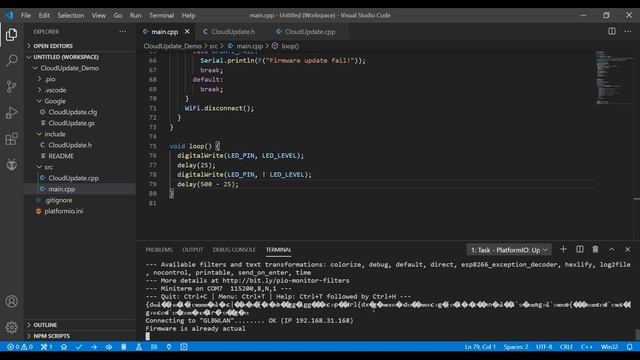Open the Go menu
This screenshot has height=360, width=640.
(x=118, y=15)
